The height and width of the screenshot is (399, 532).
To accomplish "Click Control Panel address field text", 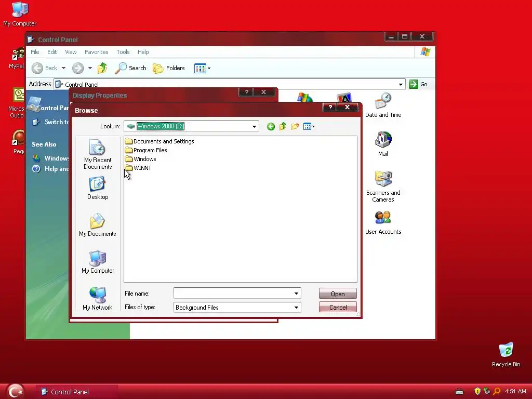I will (x=82, y=85).
